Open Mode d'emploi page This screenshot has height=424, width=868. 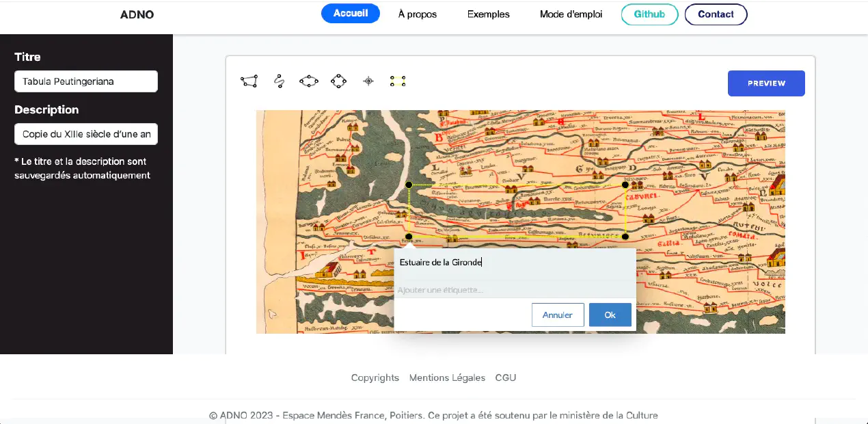[571, 14]
